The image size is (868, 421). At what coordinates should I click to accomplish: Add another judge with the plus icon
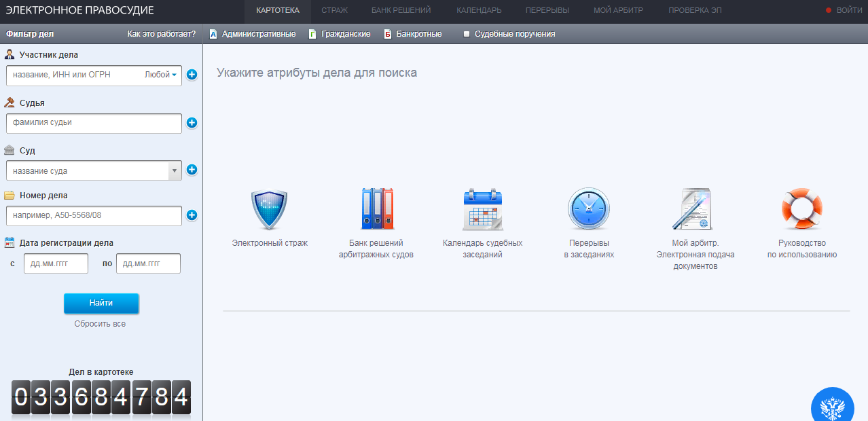(x=192, y=123)
